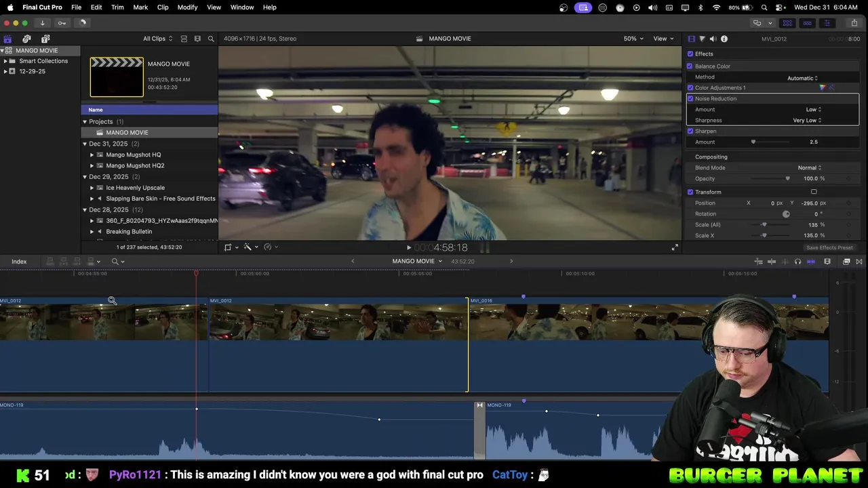Disable the Noise Reduction checkbox
The width and height of the screenshot is (868, 488).
click(x=690, y=99)
